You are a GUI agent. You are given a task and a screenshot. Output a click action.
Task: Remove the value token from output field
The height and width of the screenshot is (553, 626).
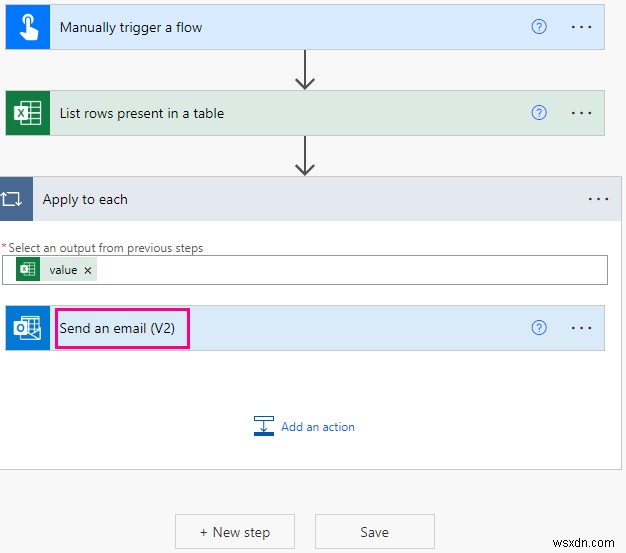click(88, 270)
